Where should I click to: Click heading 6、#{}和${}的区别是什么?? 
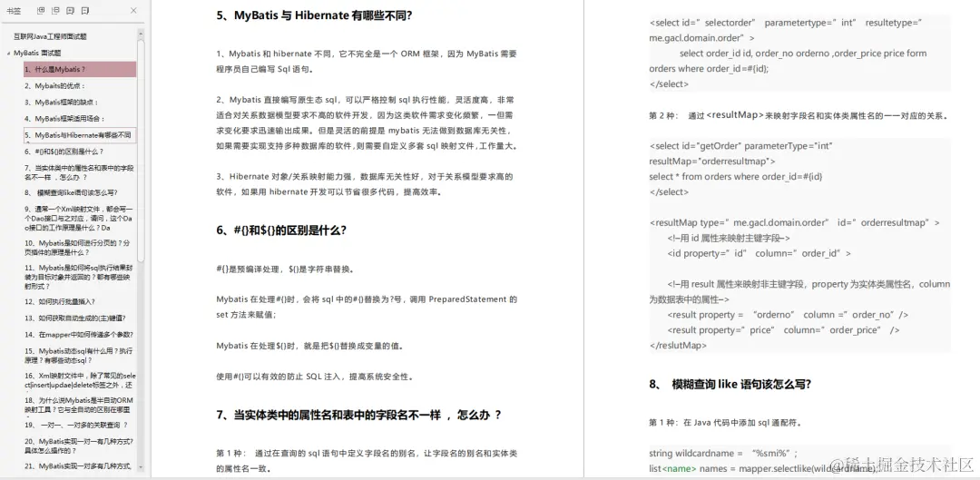click(281, 230)
